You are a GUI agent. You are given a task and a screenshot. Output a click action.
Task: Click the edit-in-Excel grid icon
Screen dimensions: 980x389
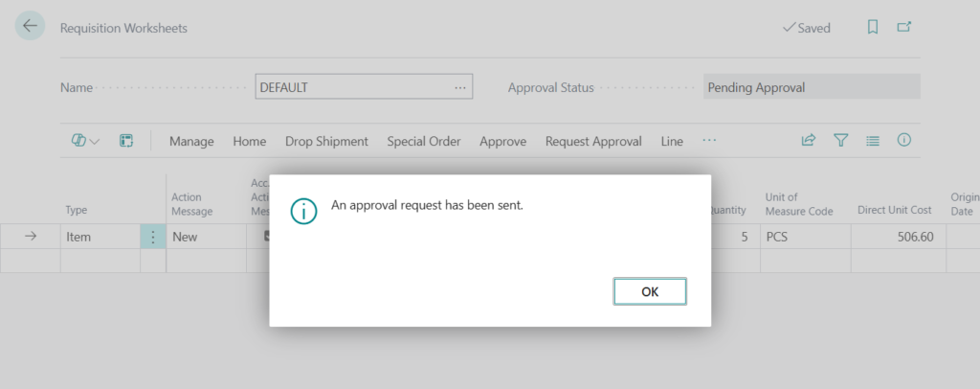pyautogui.click(x=125, y=141)
